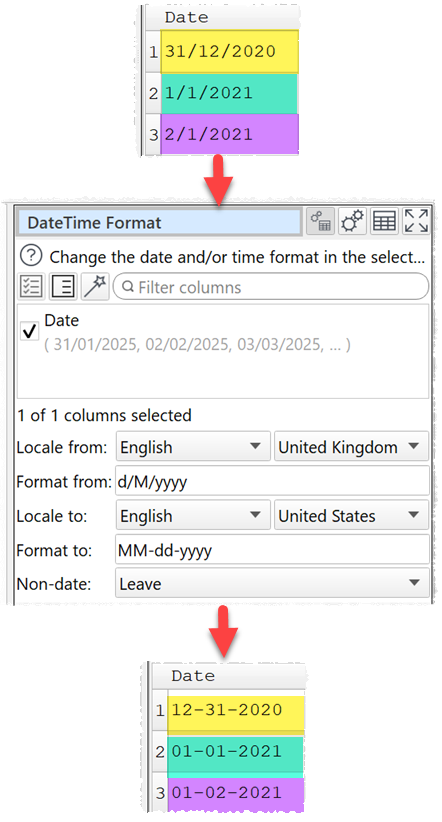Viewport: 442px width, 822px height.
Task: Click the expand fullscreen arrows icon
Action: point(416,221)
